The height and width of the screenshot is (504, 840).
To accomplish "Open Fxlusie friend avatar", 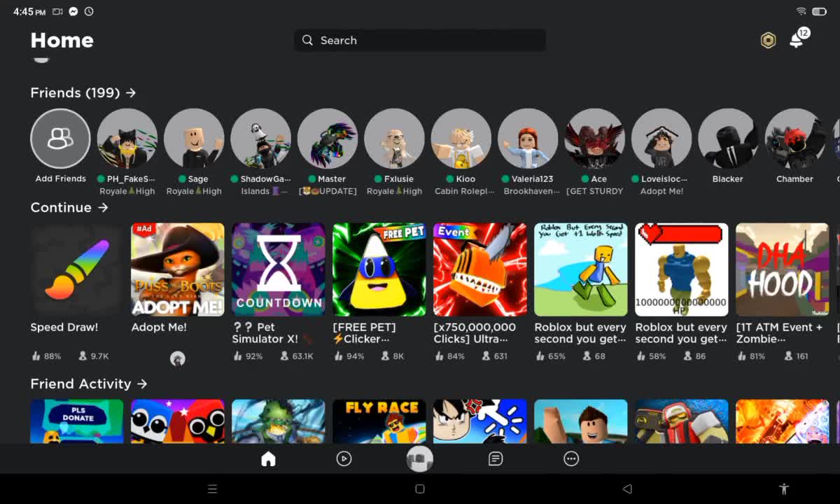I will (x=395, y=139).
